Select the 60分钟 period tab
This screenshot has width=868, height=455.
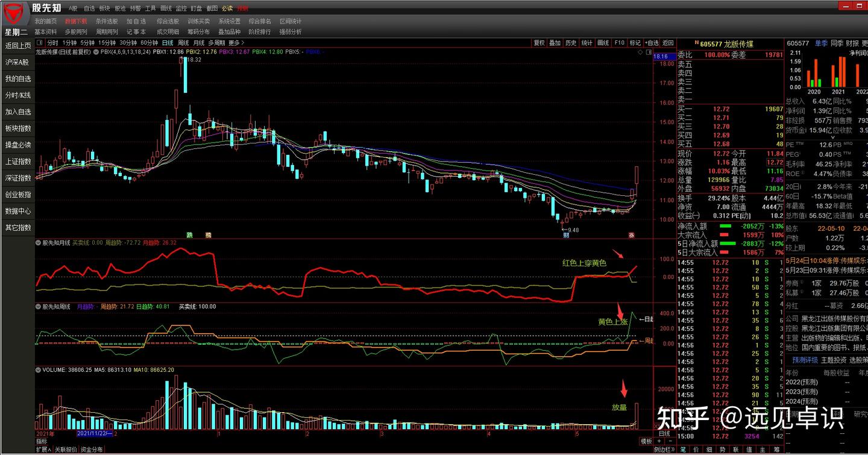coord(149,43)
